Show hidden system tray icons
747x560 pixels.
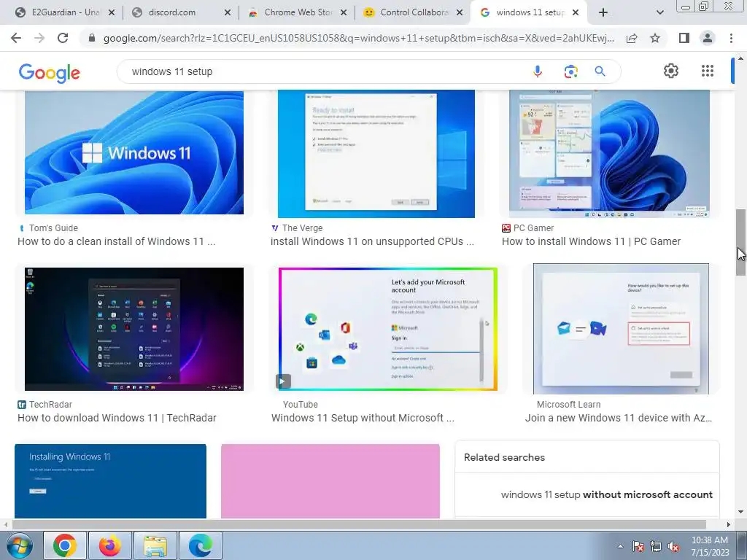point(620,546)
